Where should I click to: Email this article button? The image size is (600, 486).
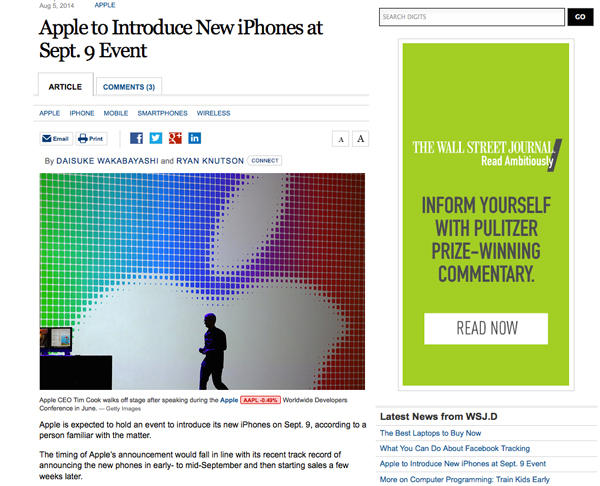tap(56, 139)
